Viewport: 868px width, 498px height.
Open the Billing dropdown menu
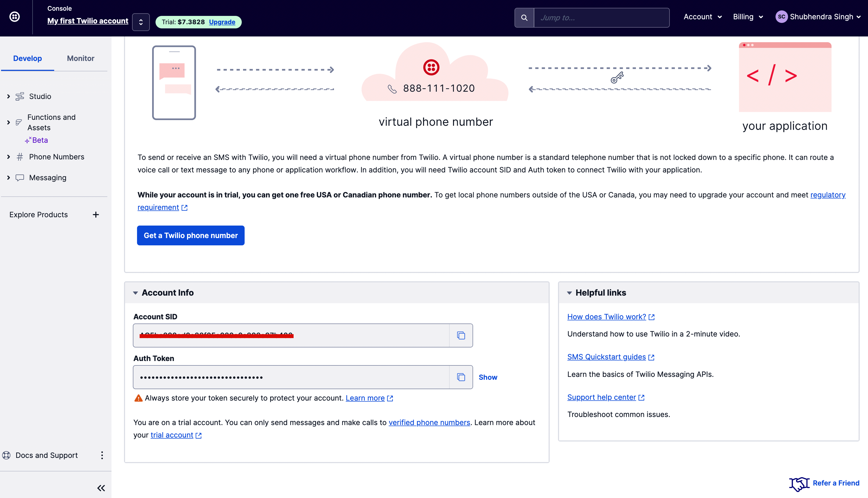click(748, 17)
